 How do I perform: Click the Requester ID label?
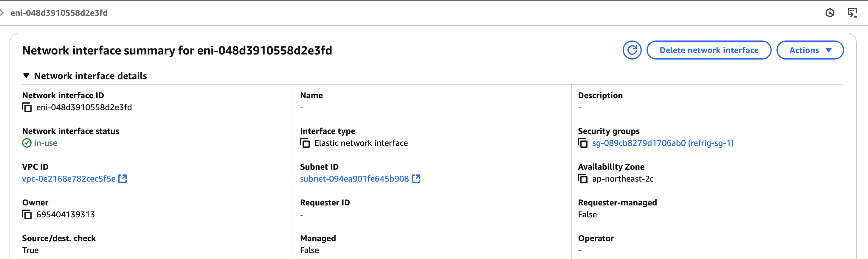[325, 202]
